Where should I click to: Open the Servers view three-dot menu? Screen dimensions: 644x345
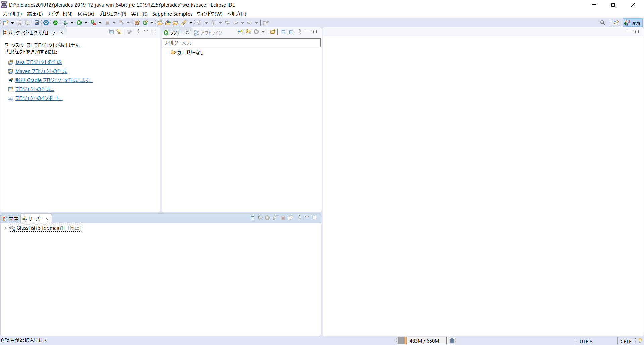click(299, 218)
